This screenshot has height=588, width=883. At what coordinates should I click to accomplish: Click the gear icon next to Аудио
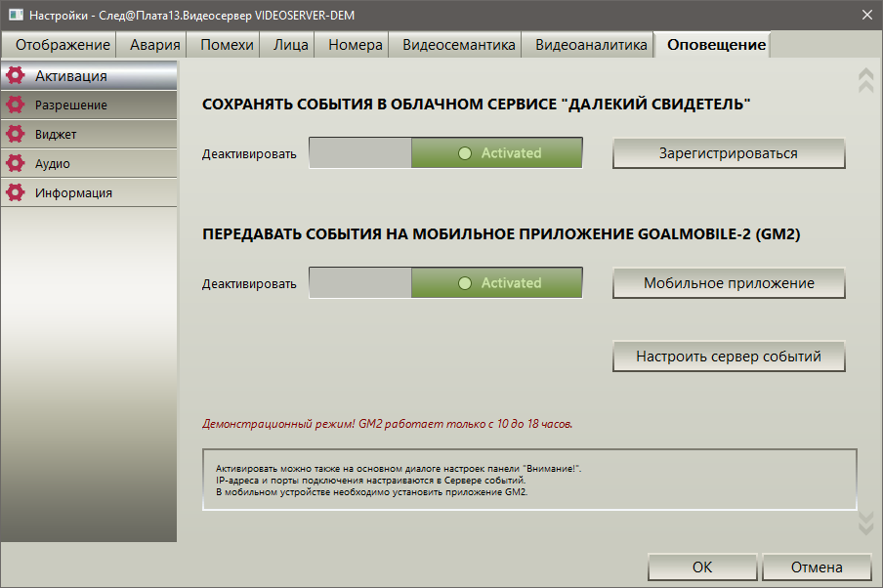[16, 163]
